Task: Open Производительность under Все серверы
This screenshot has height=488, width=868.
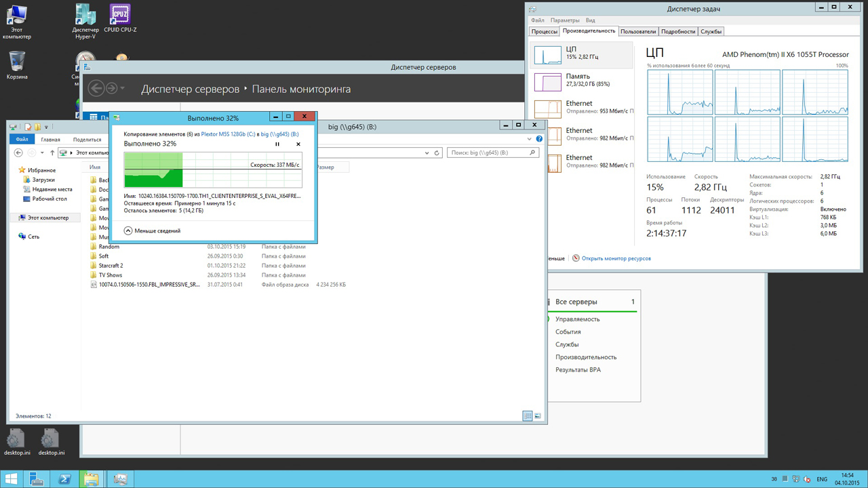Action: point(586,357)
